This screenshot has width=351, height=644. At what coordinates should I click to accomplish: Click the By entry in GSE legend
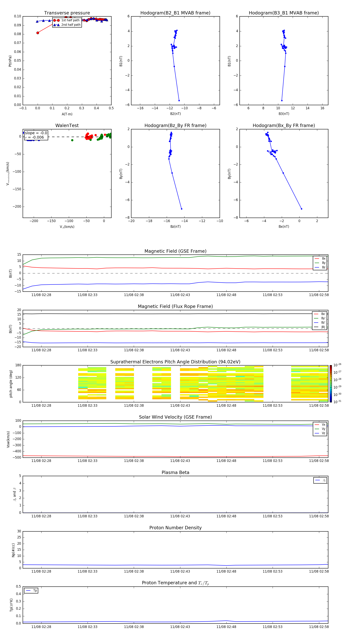pos(320,263)
